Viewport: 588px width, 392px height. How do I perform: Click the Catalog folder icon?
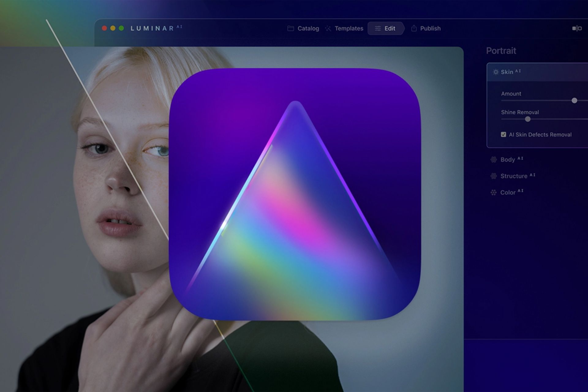[x=290, y=28]
